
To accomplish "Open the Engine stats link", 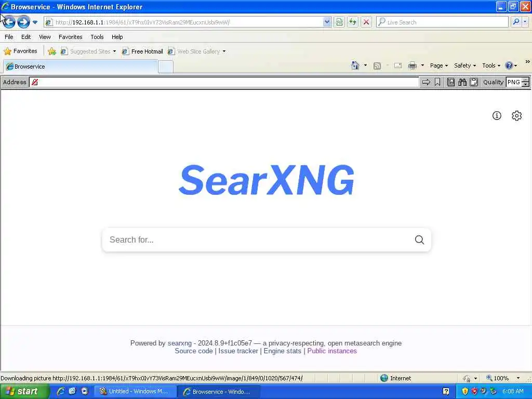I will pos(282,351).
